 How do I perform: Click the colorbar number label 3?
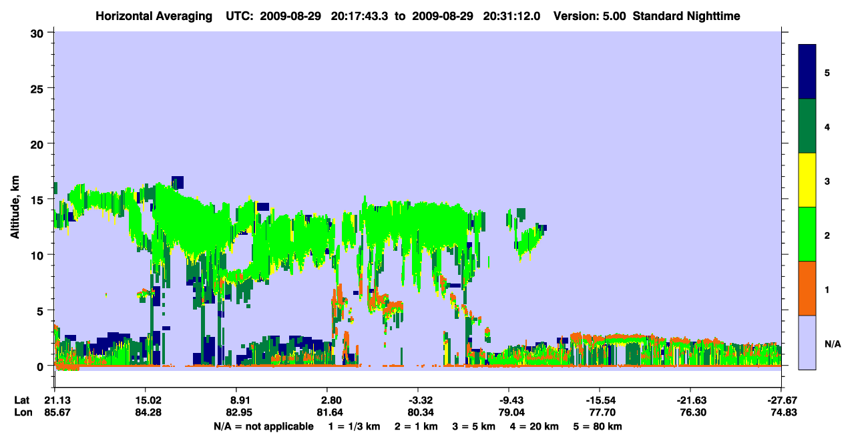(x=827, y=181)
